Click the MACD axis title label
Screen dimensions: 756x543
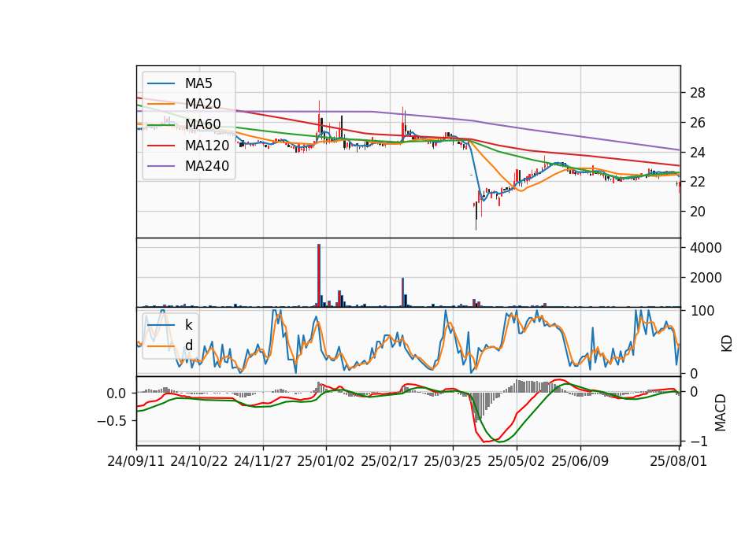[x=720, y=412]
